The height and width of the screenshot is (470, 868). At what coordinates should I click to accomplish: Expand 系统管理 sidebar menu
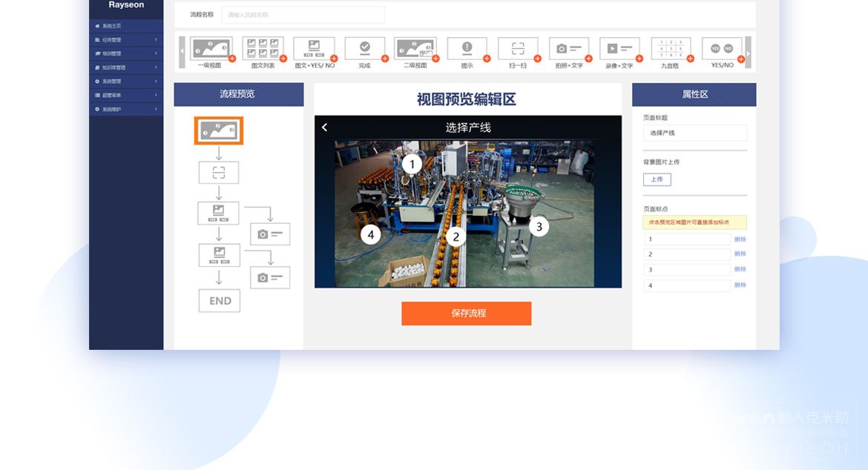[126, 82]
